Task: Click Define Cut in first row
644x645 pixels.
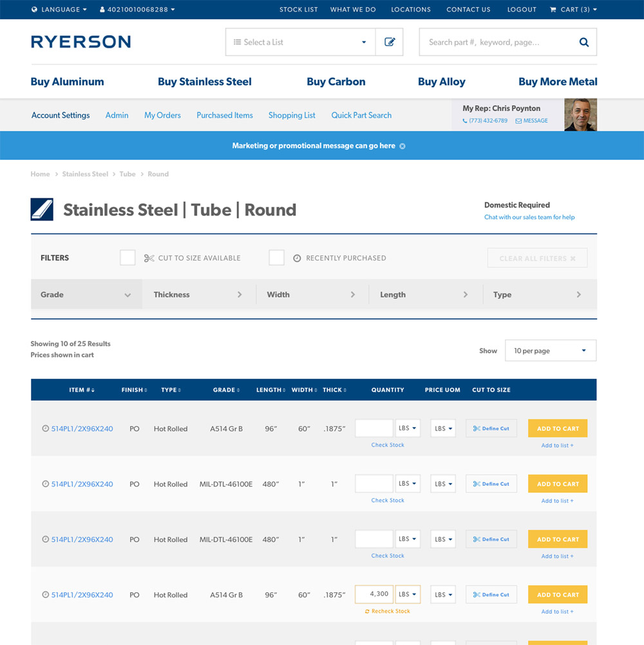Action: (491, 428)
